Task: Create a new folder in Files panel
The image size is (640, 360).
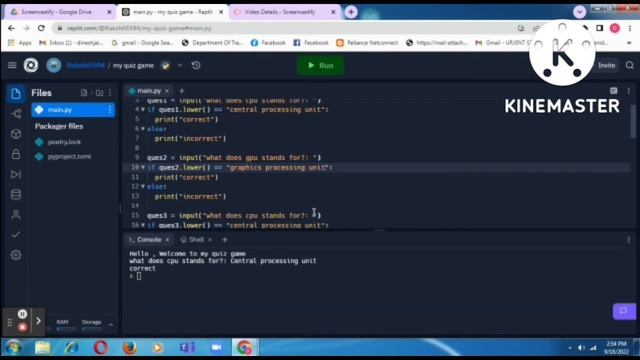Action: [99, 93]
